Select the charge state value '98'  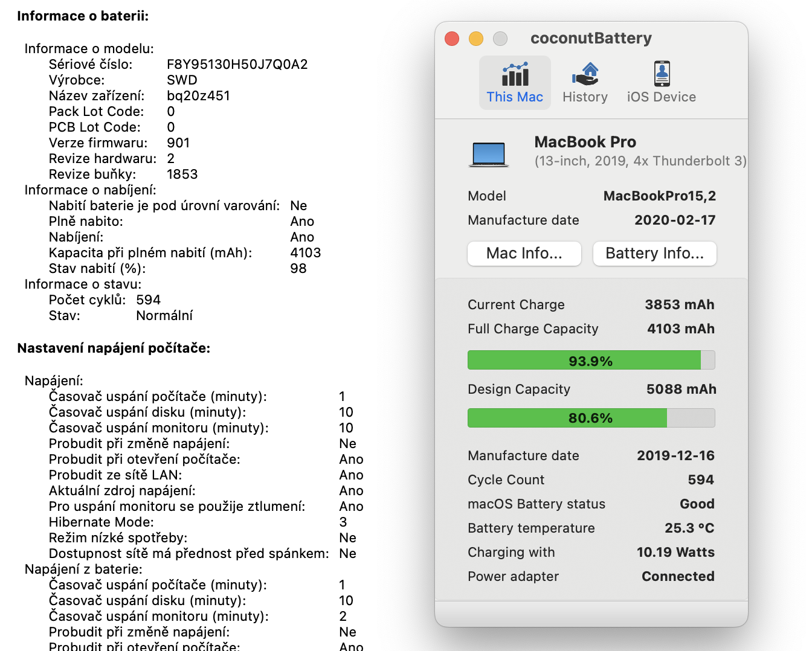click(298, 269)
